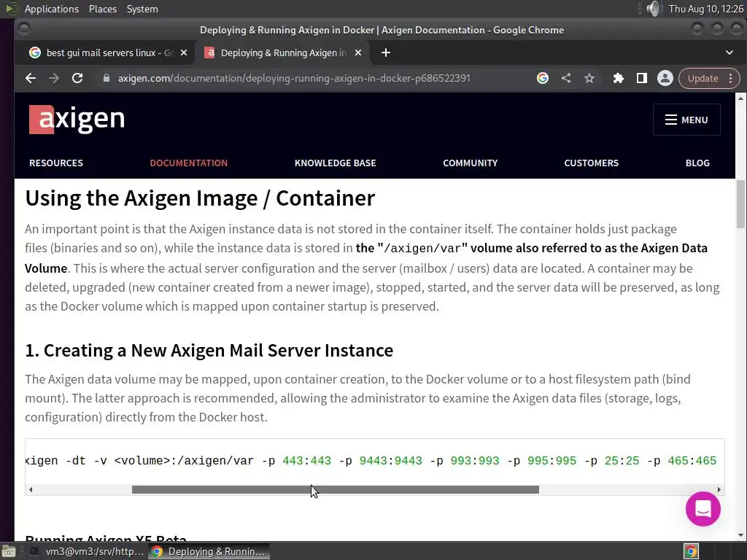
Task: Open the Chrome profile avatar
Action: click(x=665, y=78)
